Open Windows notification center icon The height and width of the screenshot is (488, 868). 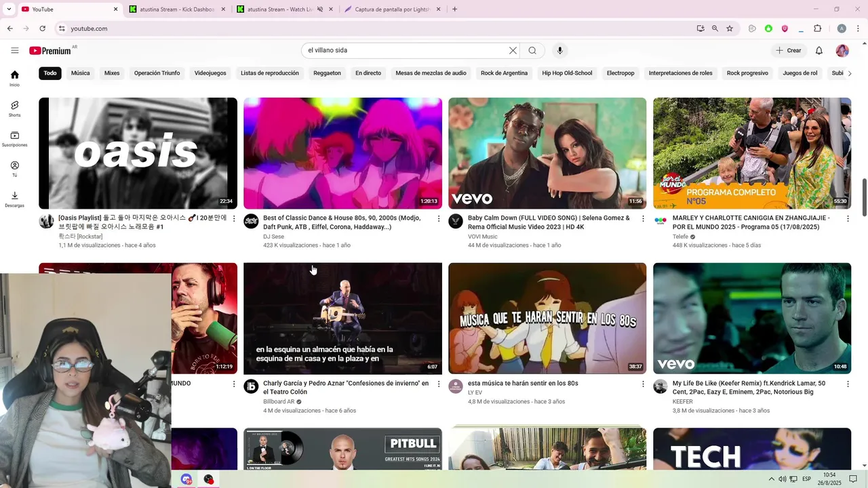[853, 479]
